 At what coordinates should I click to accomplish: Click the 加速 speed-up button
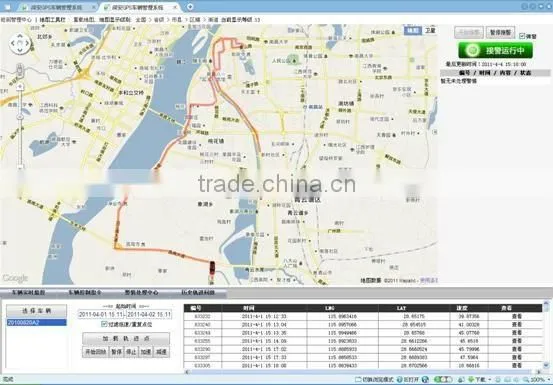tap(146, 352)
